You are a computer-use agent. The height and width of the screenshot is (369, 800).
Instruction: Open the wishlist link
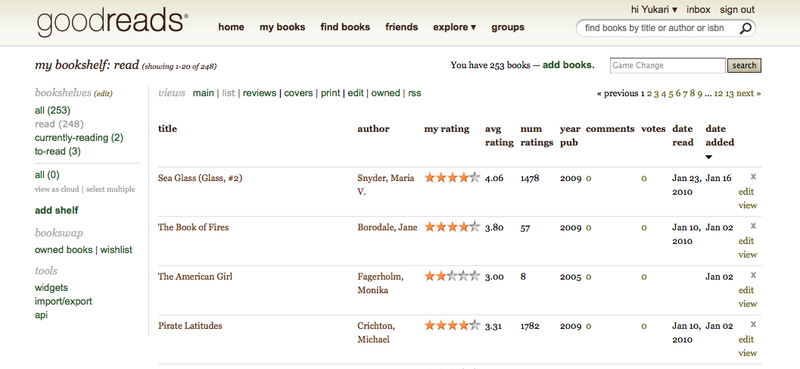(x=116, y=250)
